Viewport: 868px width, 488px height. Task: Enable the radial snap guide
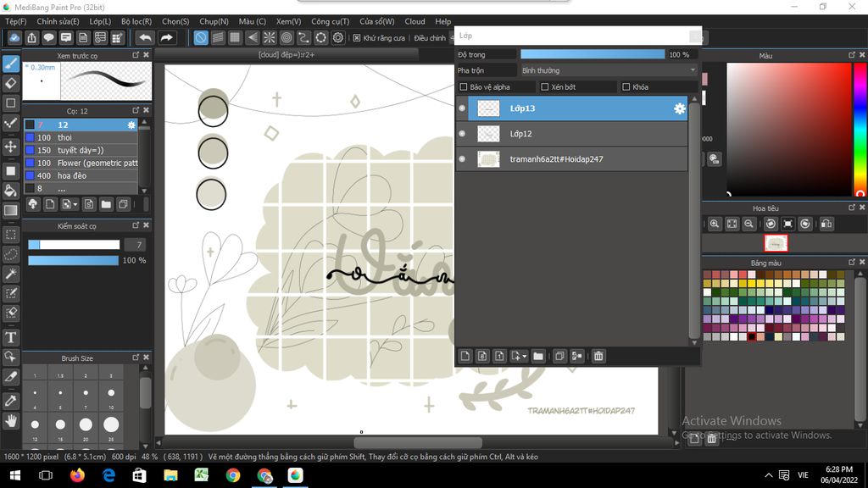point(269,37)
